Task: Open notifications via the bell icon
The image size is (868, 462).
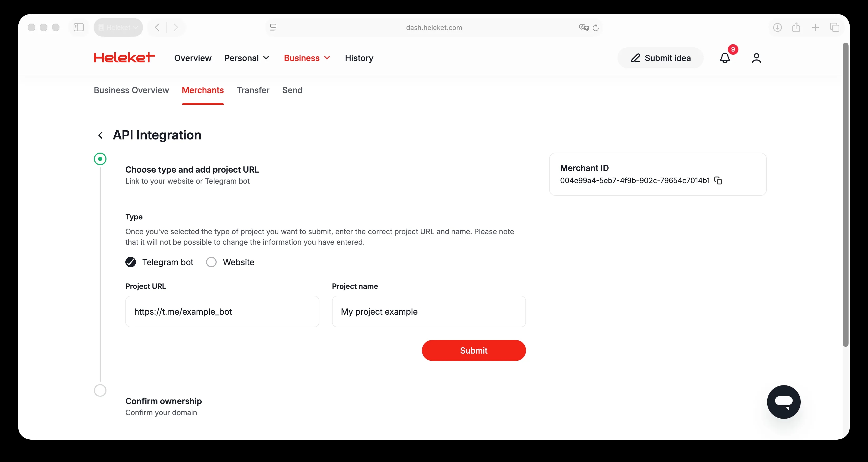Action: pos(724,58)
